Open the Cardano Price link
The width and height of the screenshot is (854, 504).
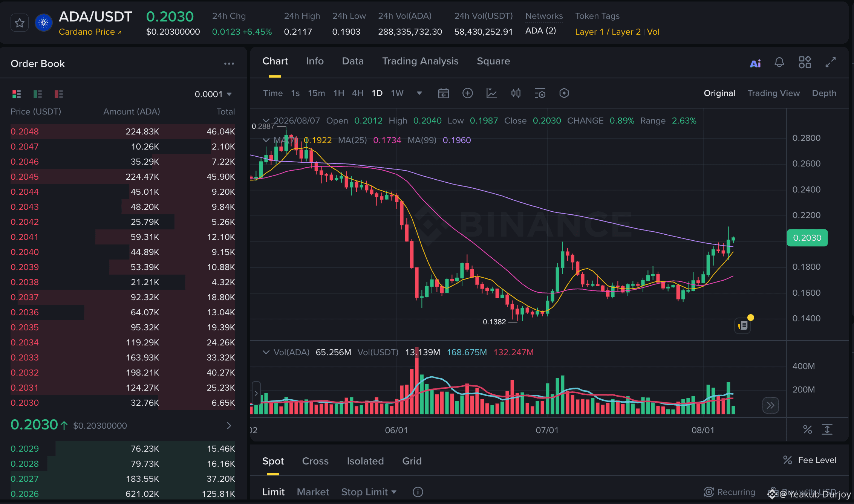(x=90, y=32)
